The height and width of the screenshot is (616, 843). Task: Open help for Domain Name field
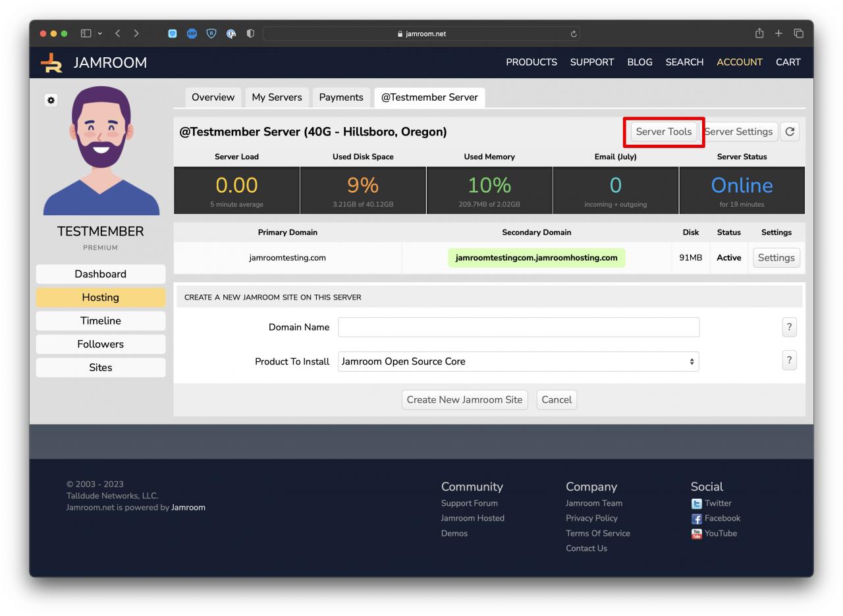(x=789, y=327)
